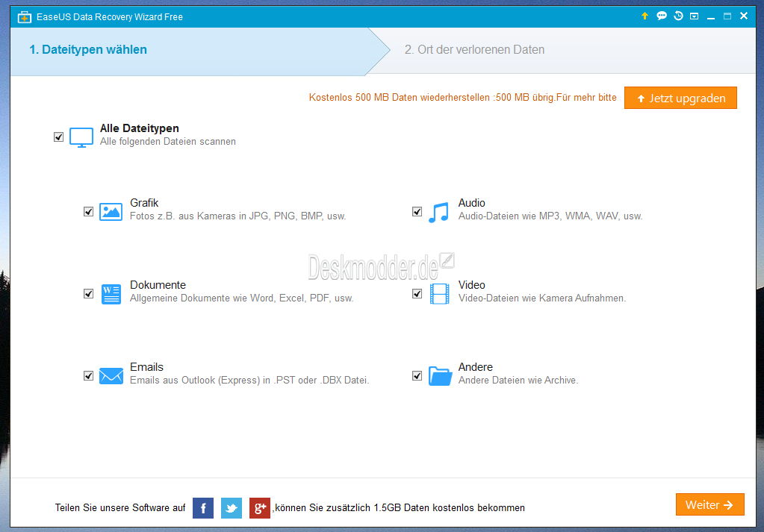Click 'können Sie zusätzlich 1.5GB' text
The width and height of the screenshot is (764, 532).
click(x=400, y=507)
